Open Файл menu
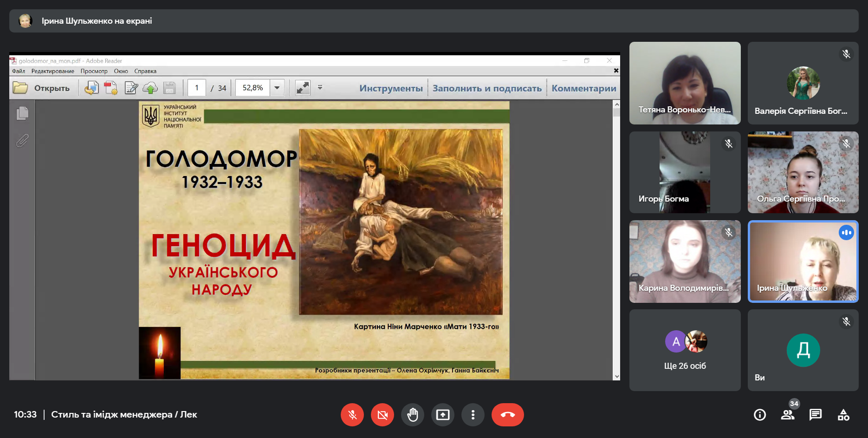The image size is (868, 438). [19, 71]
